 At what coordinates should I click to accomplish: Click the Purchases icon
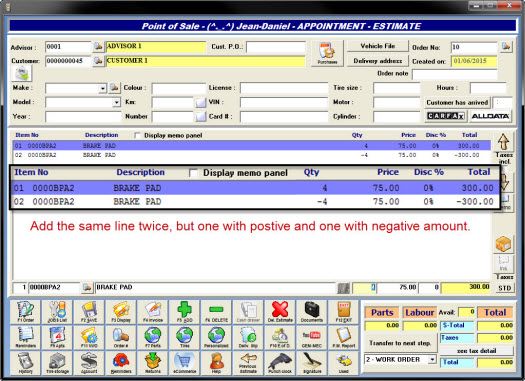[x=327, y=53]
